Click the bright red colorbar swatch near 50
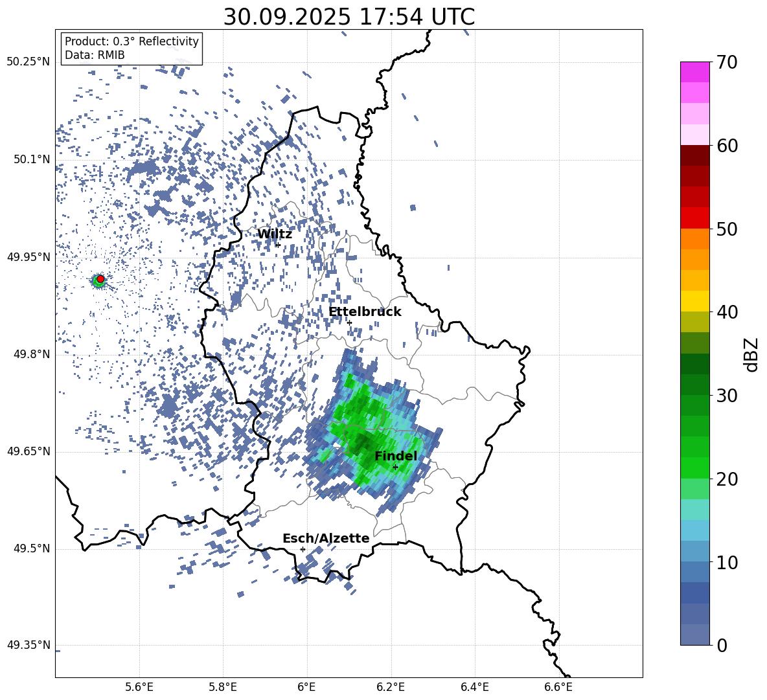This screenshot has height=700, width=767. coord(694,218)
